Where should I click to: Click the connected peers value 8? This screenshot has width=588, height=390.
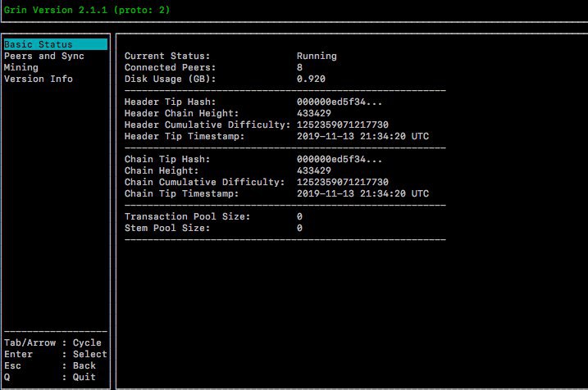[x=299, y=67]
